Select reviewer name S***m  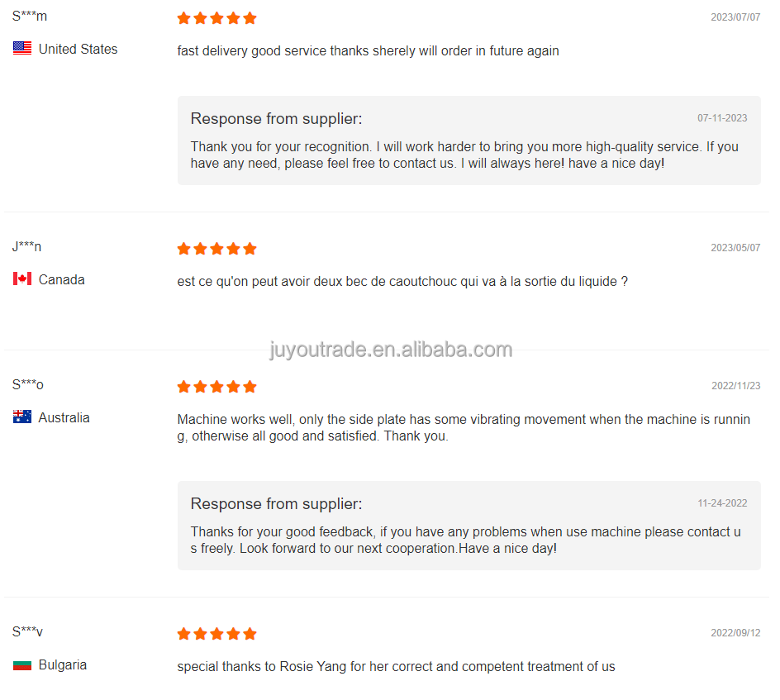click(x=30, y=17)
